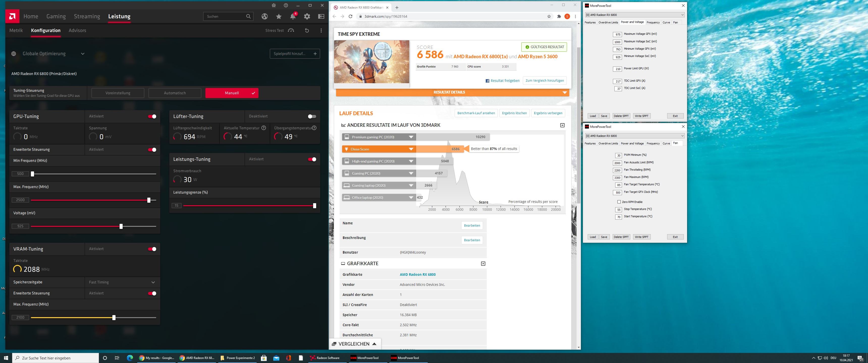
Task: Click Ergebnis löschen button
Action: tap(514, 113)
